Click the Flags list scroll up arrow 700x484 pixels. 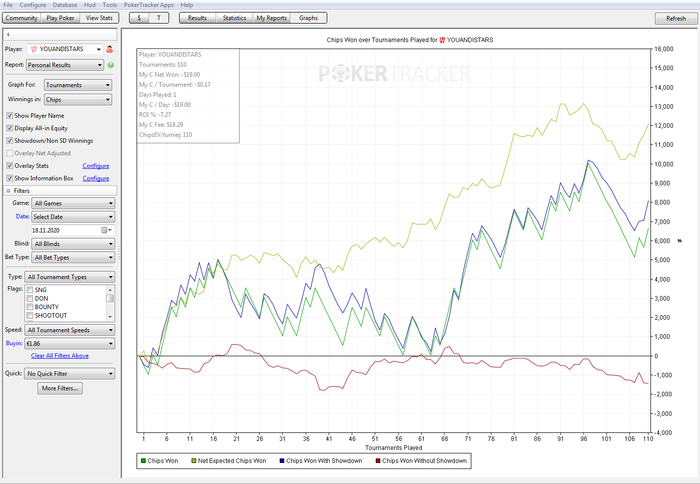coord(110,289)
